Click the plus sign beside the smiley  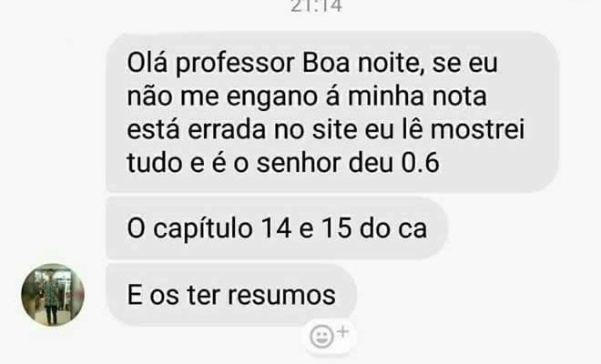[343, 331]
